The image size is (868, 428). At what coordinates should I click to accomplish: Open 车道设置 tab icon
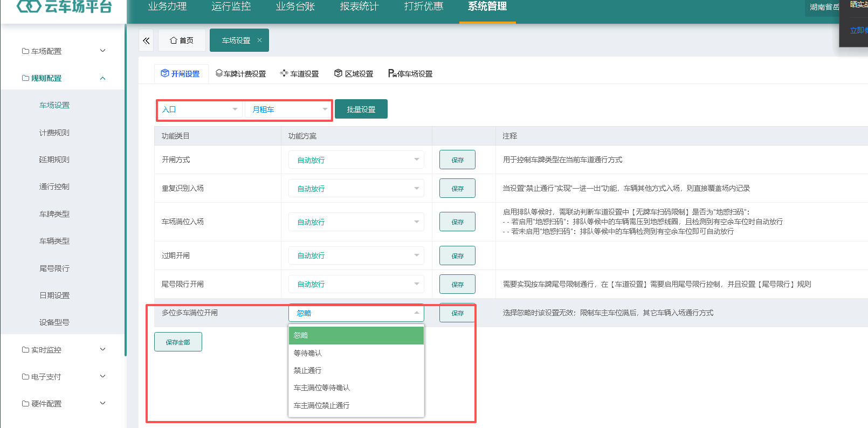pyautogui.click(x=299, y=74)
